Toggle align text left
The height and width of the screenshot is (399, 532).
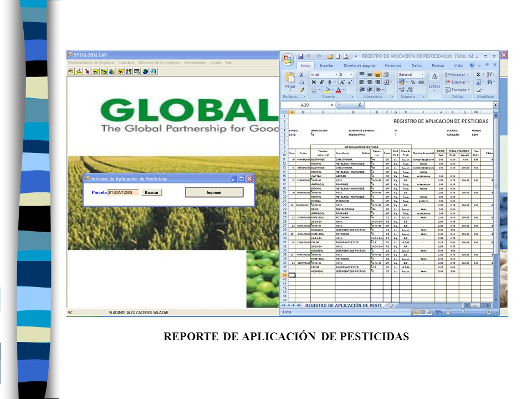(362, 82)
